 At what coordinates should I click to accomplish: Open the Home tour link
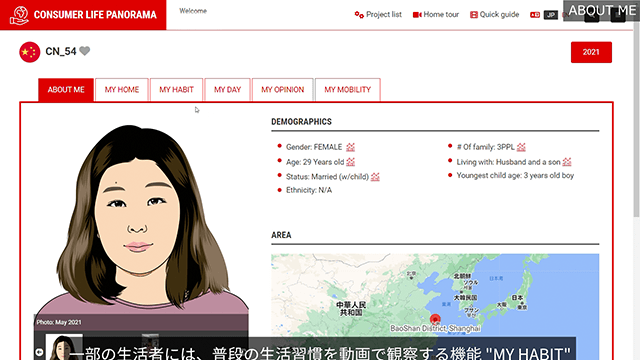[436, 15]
